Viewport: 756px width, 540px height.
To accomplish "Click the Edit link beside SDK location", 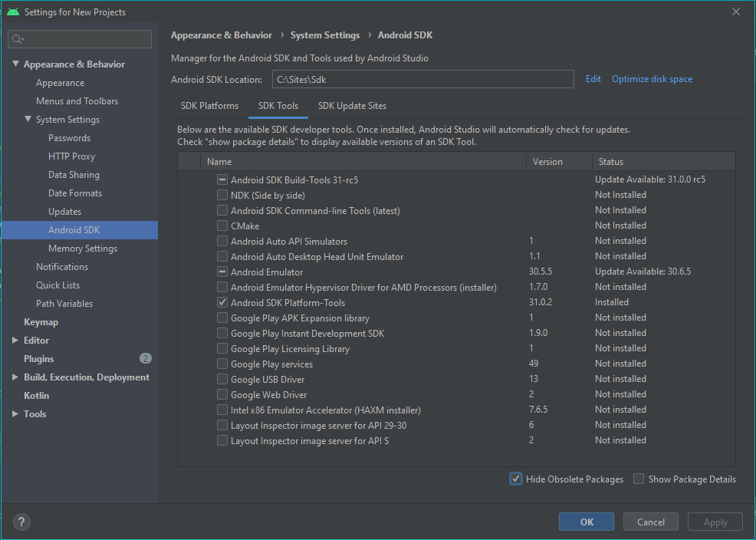I will pyautogui.click(x=593, y=79).
